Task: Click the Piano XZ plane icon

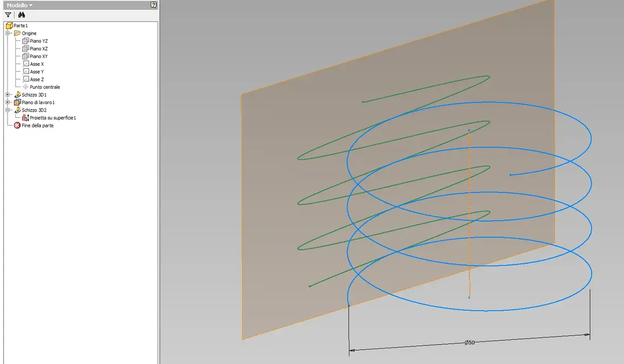Action: pyautogui.click(x=26, y=48)
